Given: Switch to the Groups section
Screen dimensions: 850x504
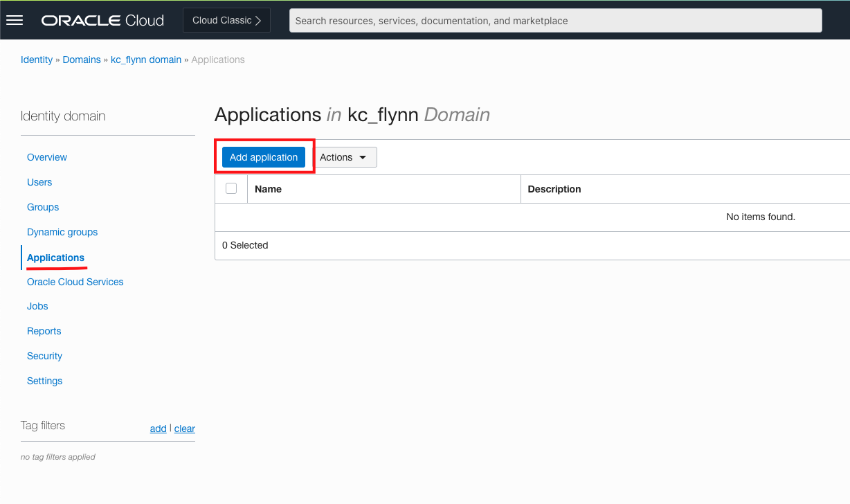Looking at the screenshot, I should point(42,207).
